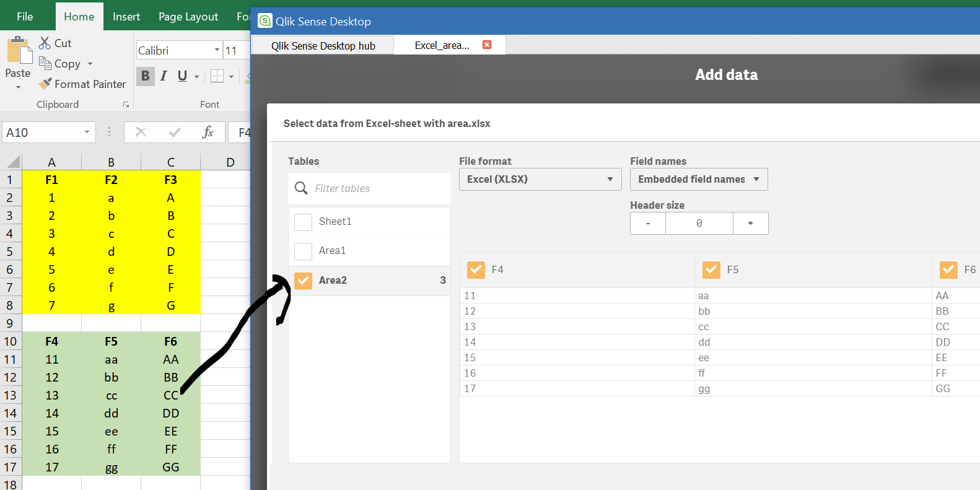Screen dimensions: 980x490
Task: Select row 1 header in Excel
Action: click(11, 180)
